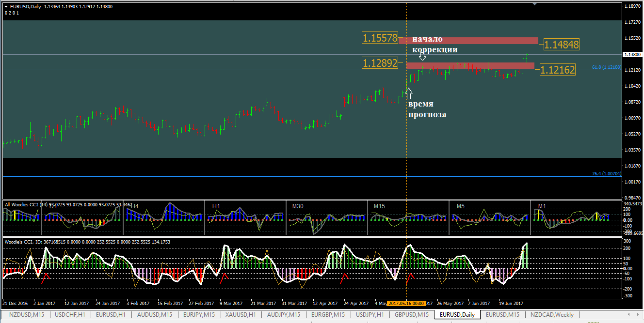Click the M15 panel in All Woodies CCI
Viewport: 644px width, 323px height.
407,217
